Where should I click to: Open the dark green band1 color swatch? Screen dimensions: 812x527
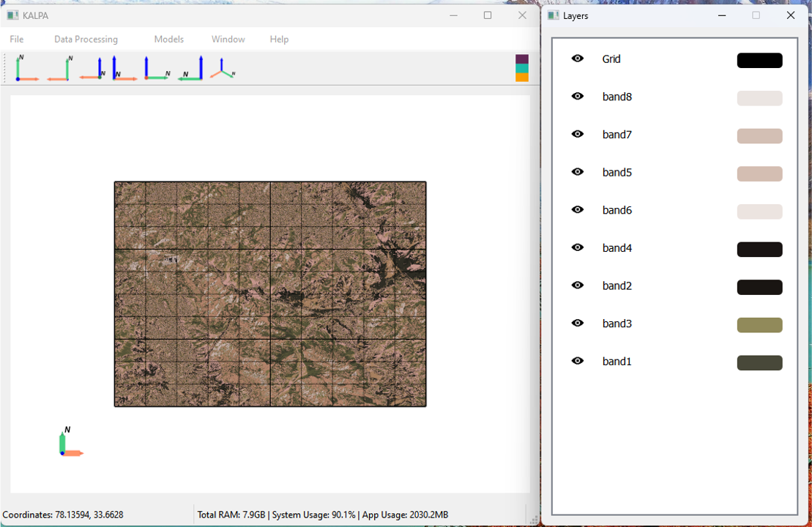tap(760, 362)
